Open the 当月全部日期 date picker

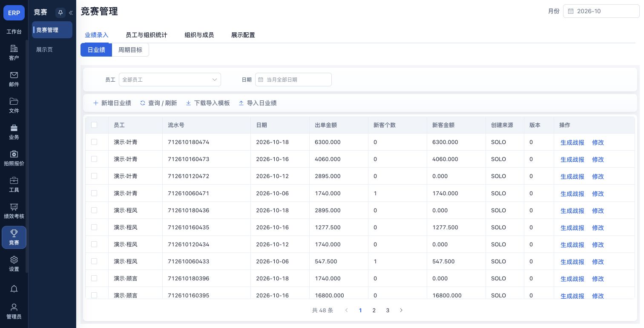293,80
